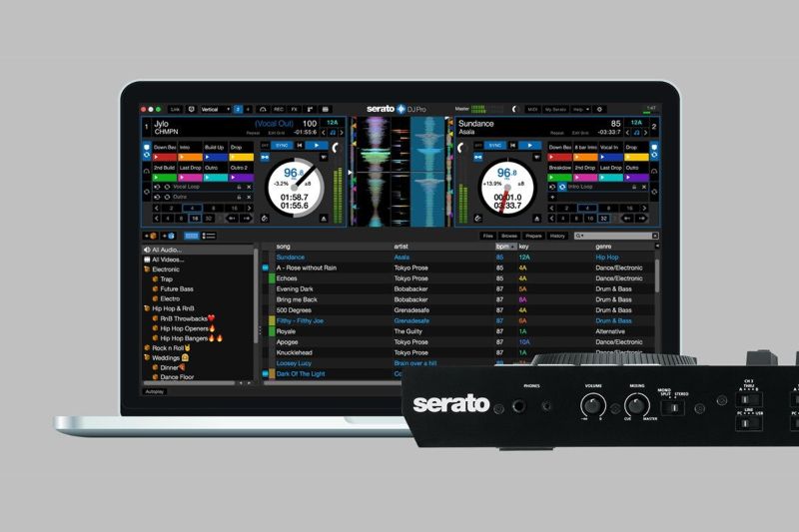The width and height of the screenshot is (799, 532).
Task: Click deck 1 censor icon below platter
Action: click(x=265, y=219)
